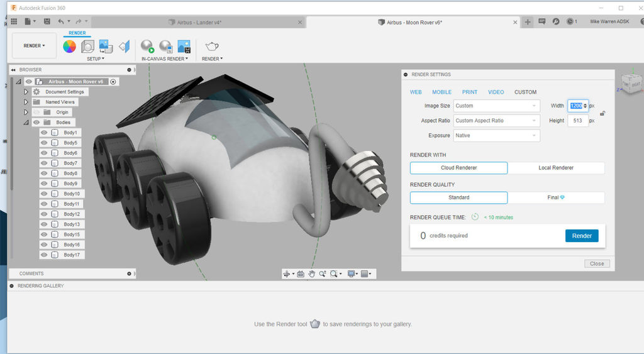Click the Render teapot icon
The height and width of the screenshot is (354, 644).
(x=212, y=47)
